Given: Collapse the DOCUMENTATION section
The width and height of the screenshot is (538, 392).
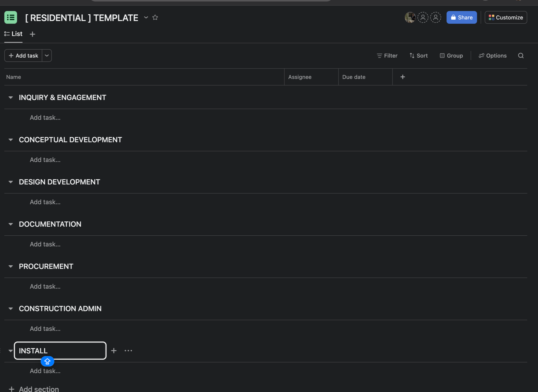Looking at the screenshot, I should point(11,224).
